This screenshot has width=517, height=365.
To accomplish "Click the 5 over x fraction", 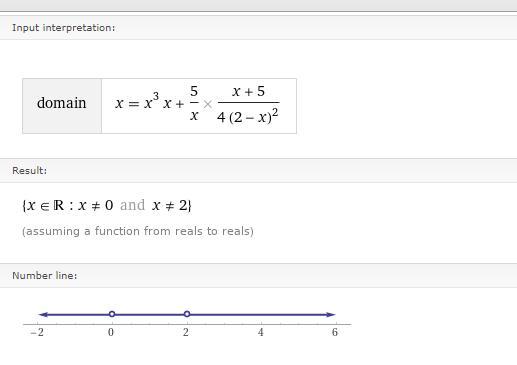I will click(x=194, y=103).
